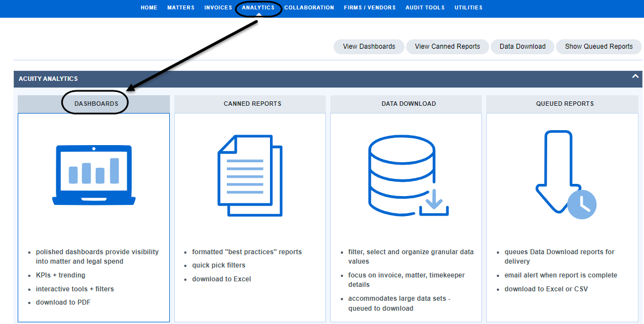
Task: Click the View Canned Reports button
Action: click(447, 47)
